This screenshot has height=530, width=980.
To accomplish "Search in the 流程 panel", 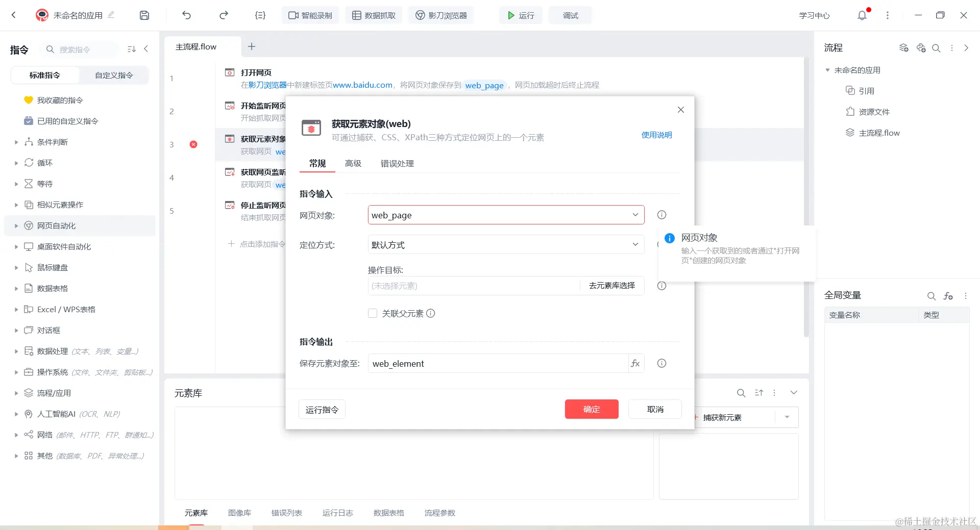I will click(x=936, y=48).
